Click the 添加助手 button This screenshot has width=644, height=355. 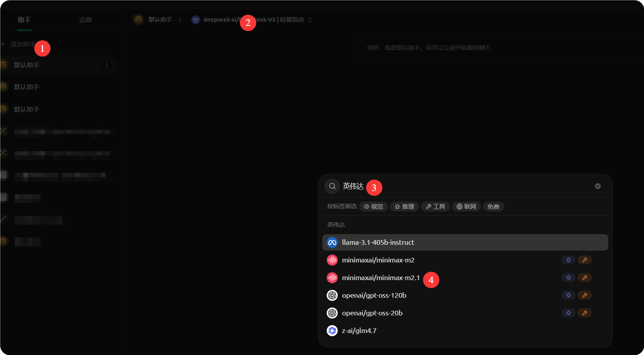tap(22, 44)
